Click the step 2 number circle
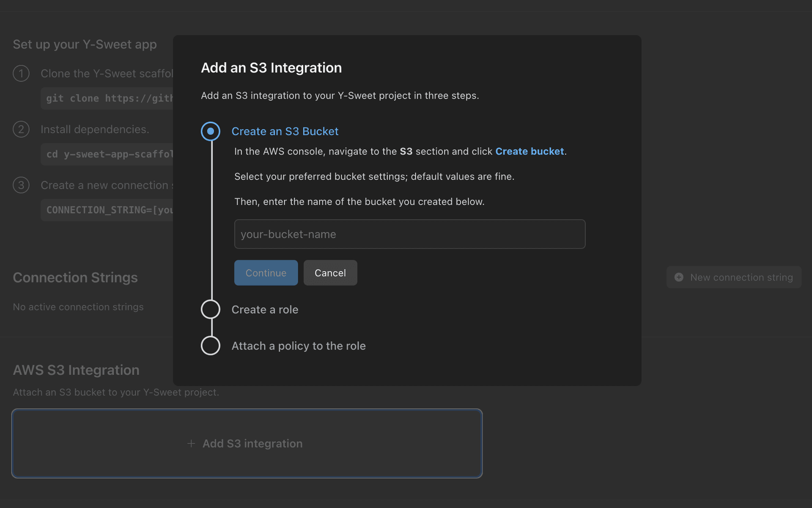The image size is (812, 508). [21, 130]
